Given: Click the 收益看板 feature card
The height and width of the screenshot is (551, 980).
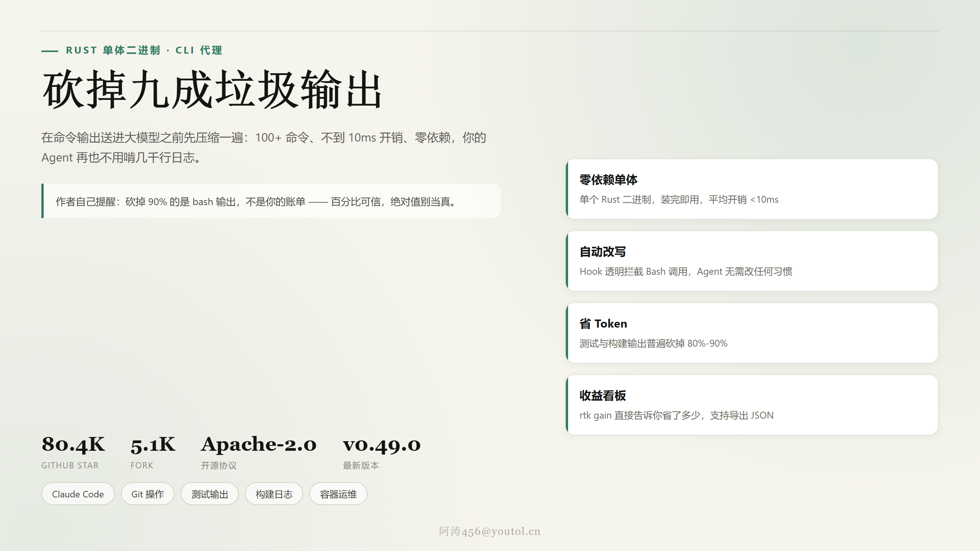Looking at the screenshot, I should click(752, 405).
